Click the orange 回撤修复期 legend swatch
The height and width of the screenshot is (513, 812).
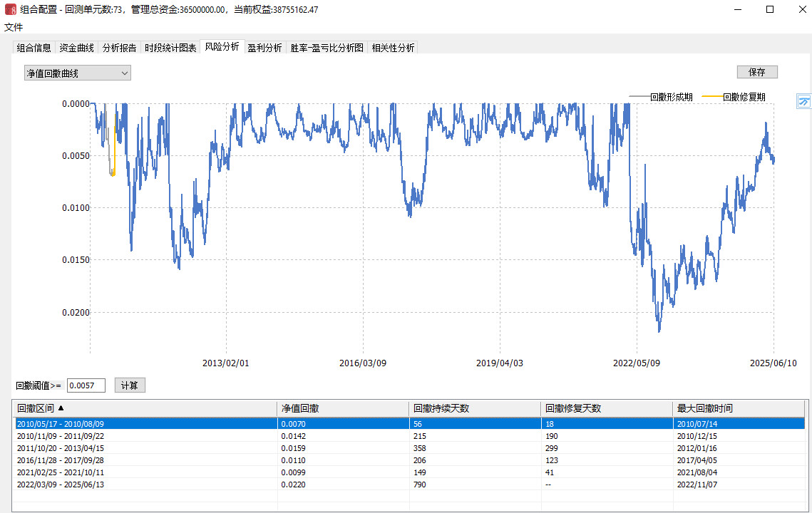point(711,97)
